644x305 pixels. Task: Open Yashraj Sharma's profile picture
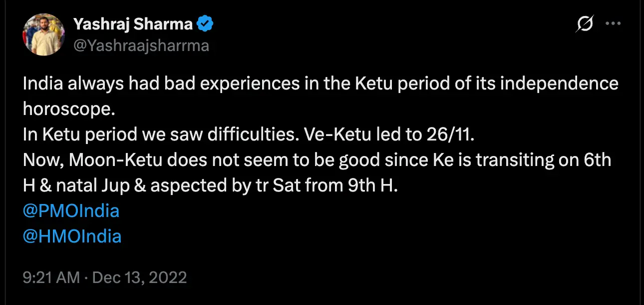[44, 34]
